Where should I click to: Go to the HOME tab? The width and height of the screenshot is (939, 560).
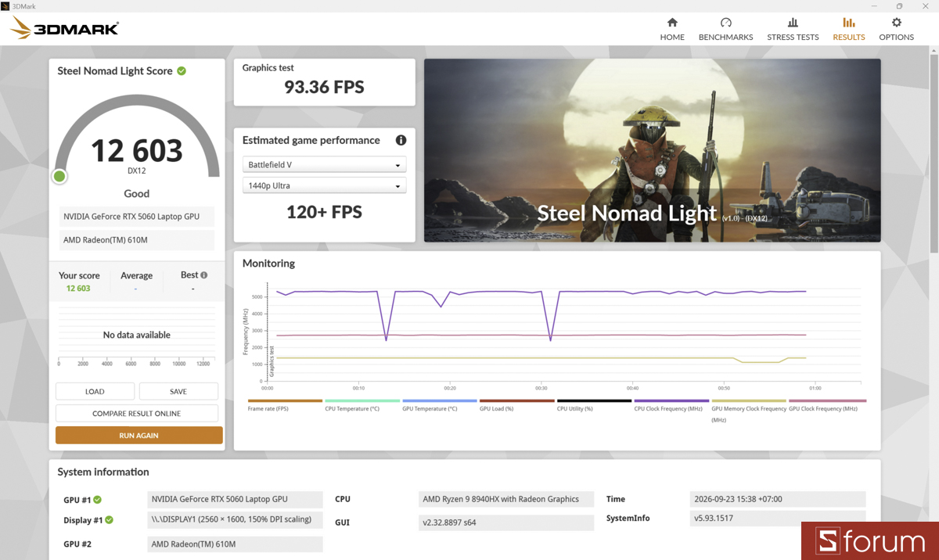672,29
